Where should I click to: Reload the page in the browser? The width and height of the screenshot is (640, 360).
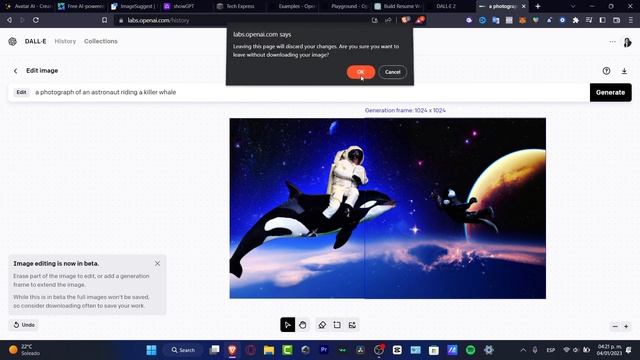pyautogui.click(x=36, y=20)
